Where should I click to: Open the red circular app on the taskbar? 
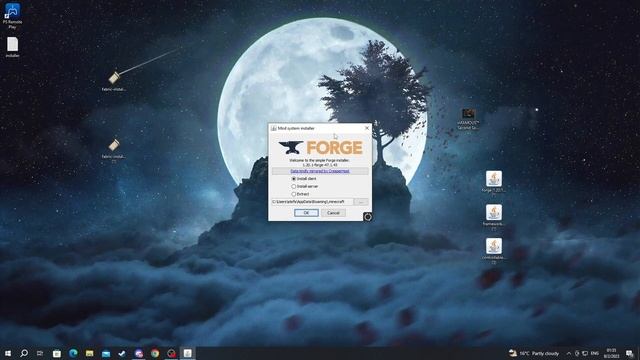pyautogui.click(x=171, y=353)
